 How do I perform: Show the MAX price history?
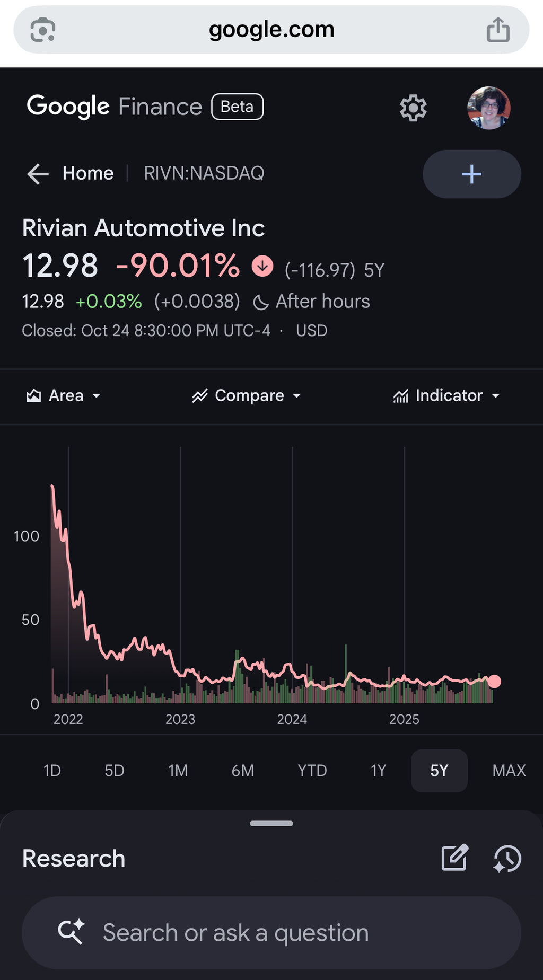[x=509, y=771]
